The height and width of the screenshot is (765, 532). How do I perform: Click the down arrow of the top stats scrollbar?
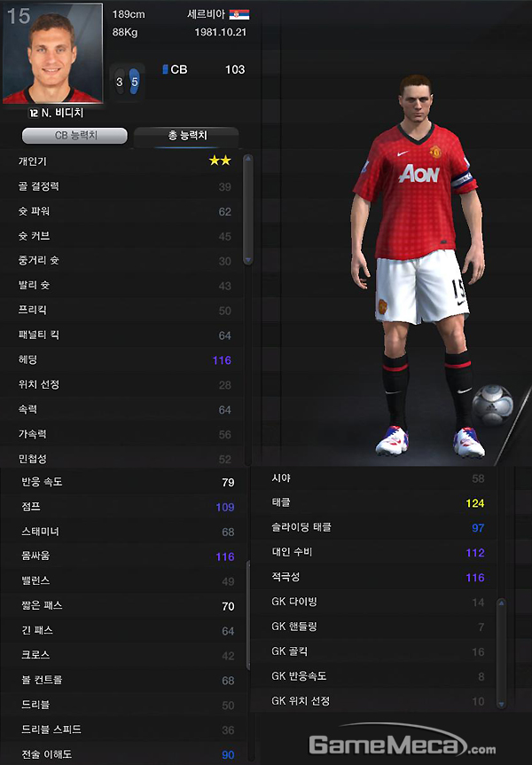(247, 260)
